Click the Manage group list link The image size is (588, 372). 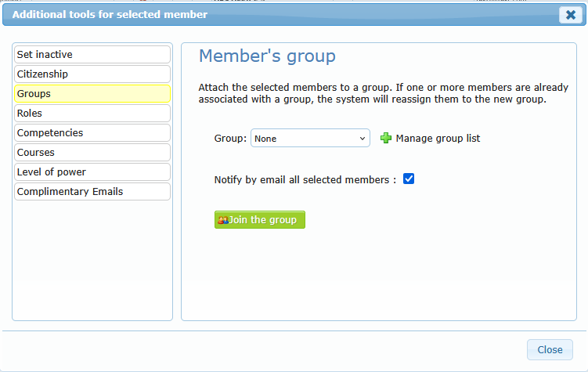tap(438, 139)
